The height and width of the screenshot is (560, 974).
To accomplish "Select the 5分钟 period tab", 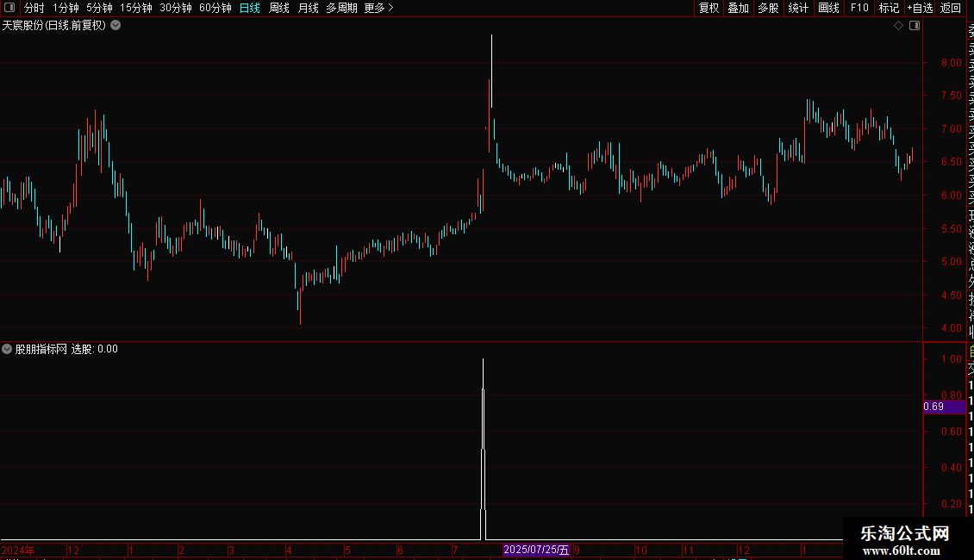I will tap(99, 8).
